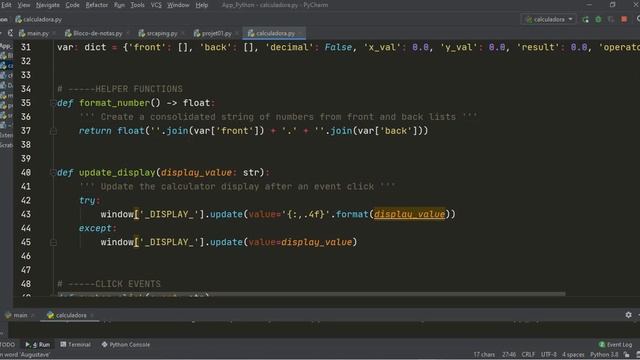The height and width of the screenshot is (360, 640).
Task: Collapse the format_number function fold marker
Action: 53,103
